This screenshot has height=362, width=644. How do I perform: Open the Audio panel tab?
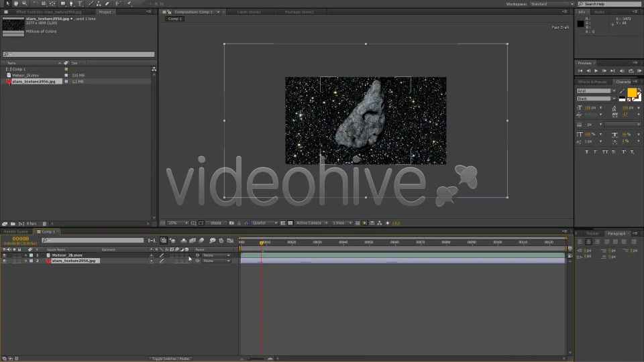pyautogui.click(x=599, y=12)
